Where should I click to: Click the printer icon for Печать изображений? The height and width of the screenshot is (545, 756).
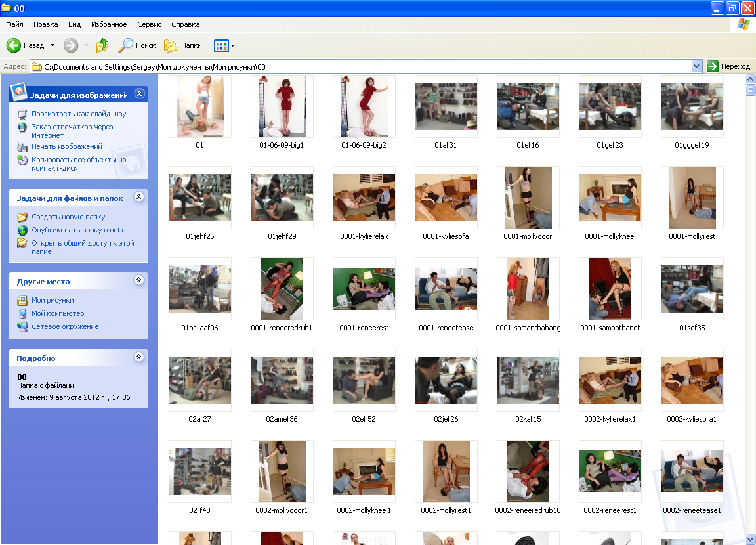tap(22, 146)
